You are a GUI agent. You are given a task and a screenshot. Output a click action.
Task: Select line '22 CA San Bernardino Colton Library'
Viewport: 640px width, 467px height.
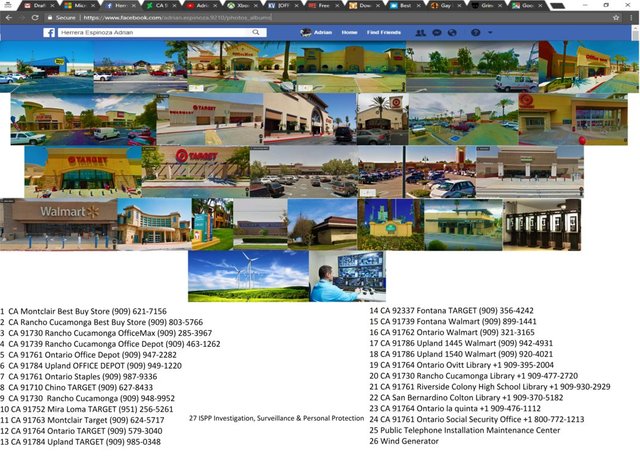click(466, 398)
